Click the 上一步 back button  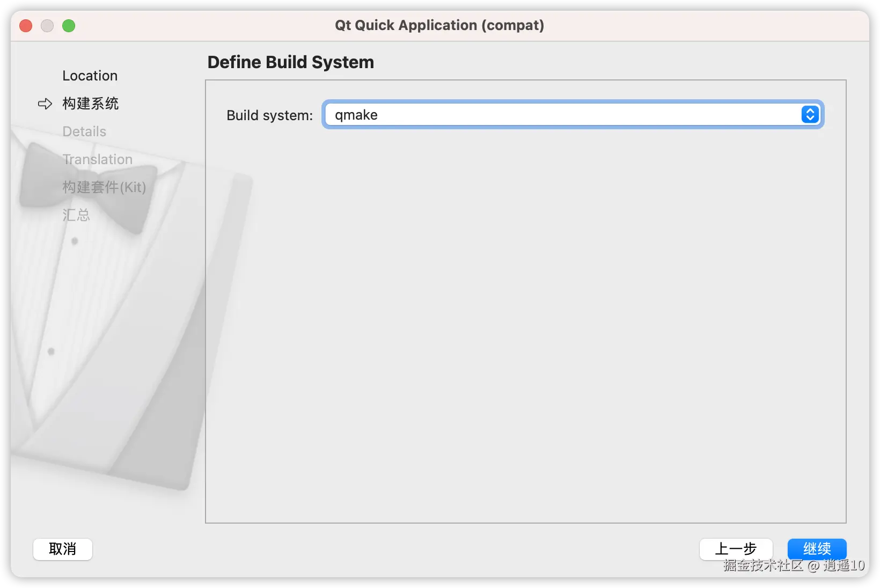pyautogui.click(x=736, y=549)
